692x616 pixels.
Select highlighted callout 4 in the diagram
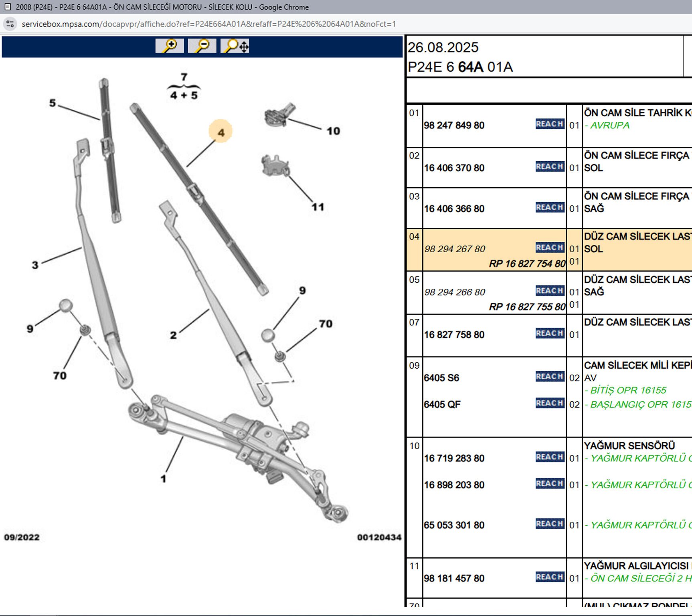click(x=221, y=132)
